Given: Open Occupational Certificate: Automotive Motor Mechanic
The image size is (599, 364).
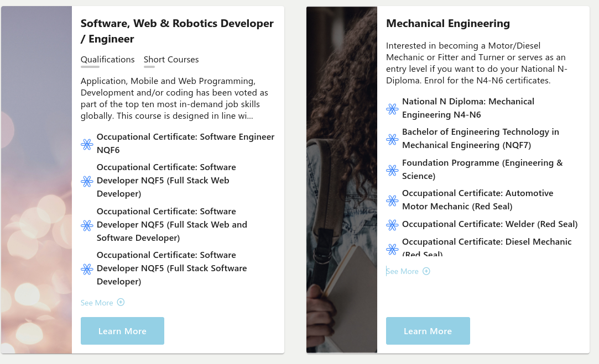Looking at the screenshot, I should [477, 199].
